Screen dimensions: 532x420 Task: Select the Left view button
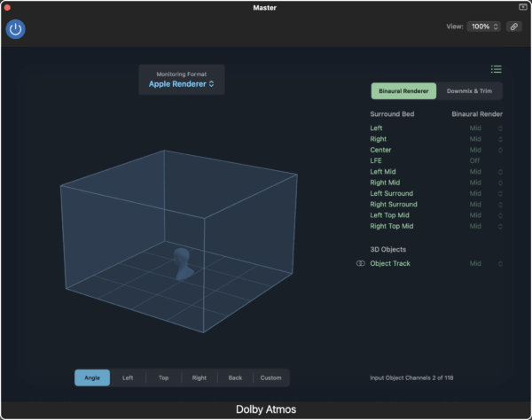click(128, 377)
